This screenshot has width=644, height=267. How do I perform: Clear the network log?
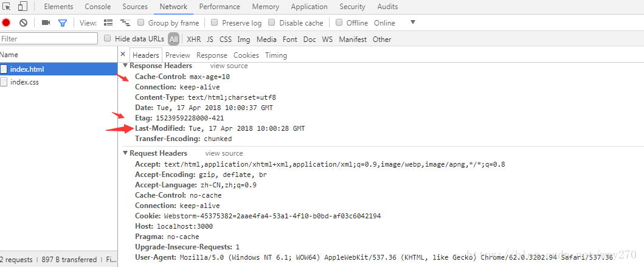point(23,23)
